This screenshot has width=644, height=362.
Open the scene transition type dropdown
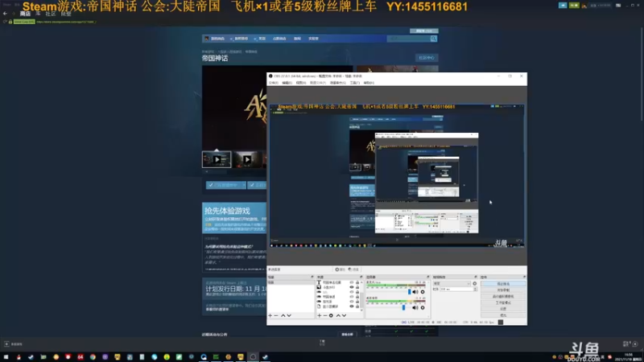click(452, 284)
